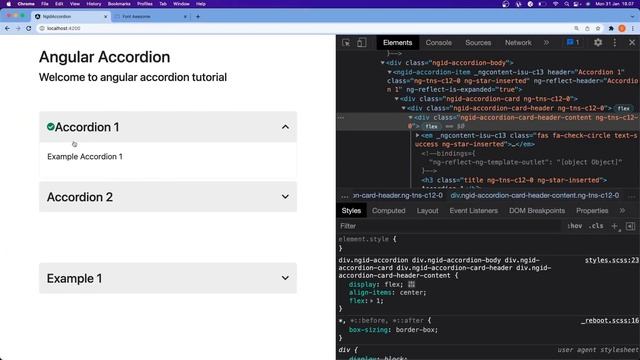
Task: Collapse the ngid-accordion-body div node
Action: pos(382,63)
